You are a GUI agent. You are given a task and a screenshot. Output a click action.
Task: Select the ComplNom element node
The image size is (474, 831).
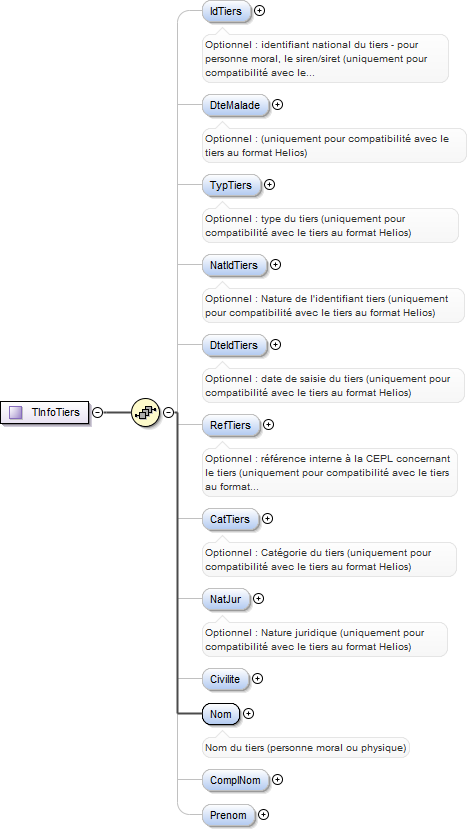[x=235, y=780]
